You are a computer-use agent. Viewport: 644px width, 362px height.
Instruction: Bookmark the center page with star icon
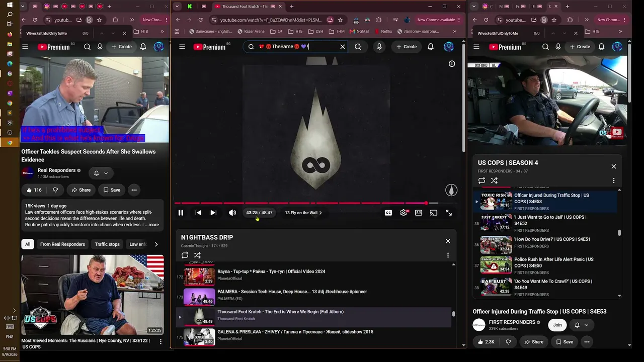(x=340, y=20)
